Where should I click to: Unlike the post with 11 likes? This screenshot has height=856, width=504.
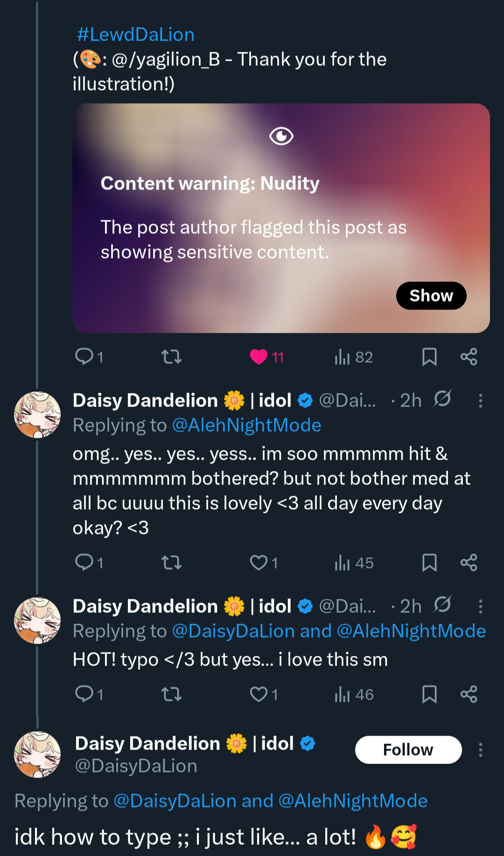(259, 357)
